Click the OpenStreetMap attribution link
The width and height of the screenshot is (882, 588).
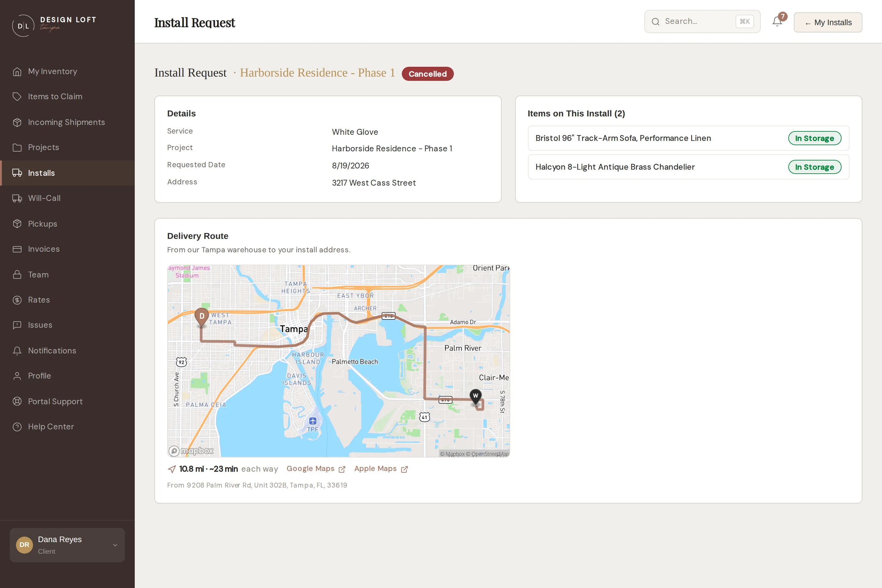tap(488, 454)
